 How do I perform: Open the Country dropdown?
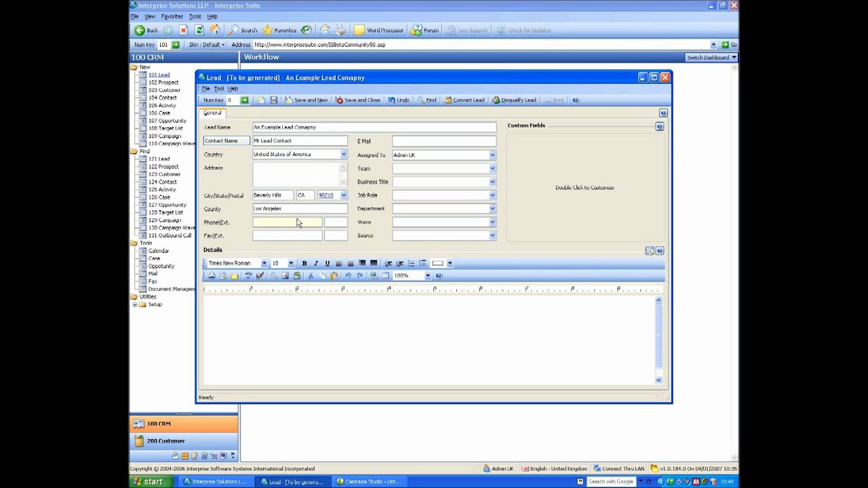point(343,155)
